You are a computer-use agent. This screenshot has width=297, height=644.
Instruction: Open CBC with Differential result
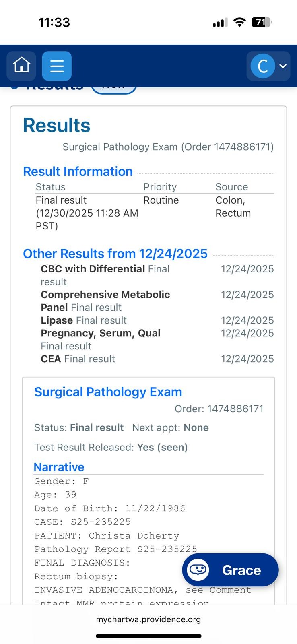pyautogui.click(x=93, y=269)
